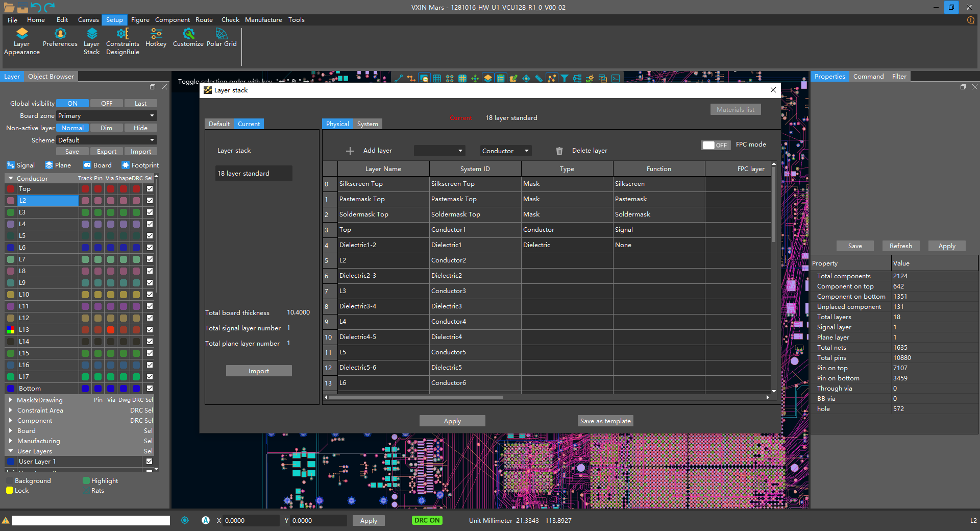This screenshot has width=980, height=531.
Task: Click the trash Delete layer icon
Action: (x=559, y=151)
